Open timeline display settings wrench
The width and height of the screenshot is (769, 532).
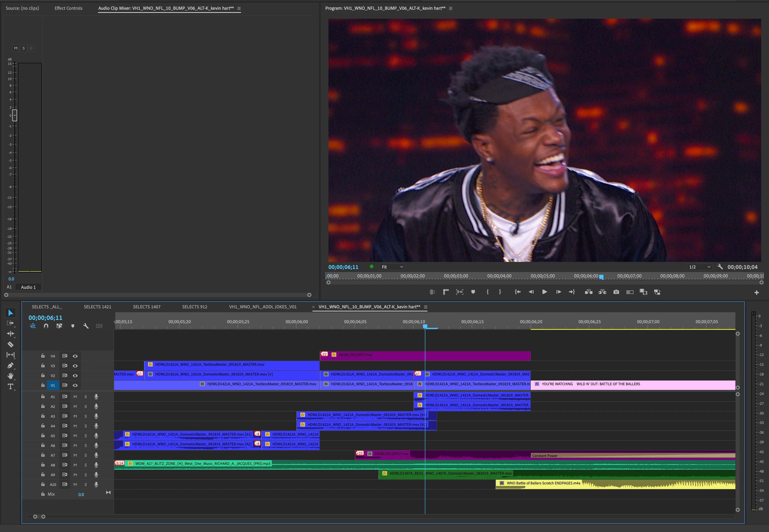pyautogui.click(x=86, y=326)
